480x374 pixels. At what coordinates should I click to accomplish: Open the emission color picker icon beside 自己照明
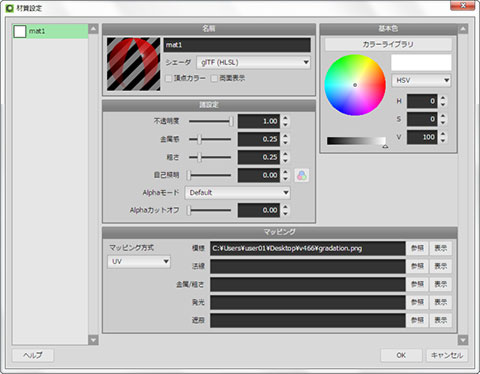pyautogui.click(x=302, y=175)
